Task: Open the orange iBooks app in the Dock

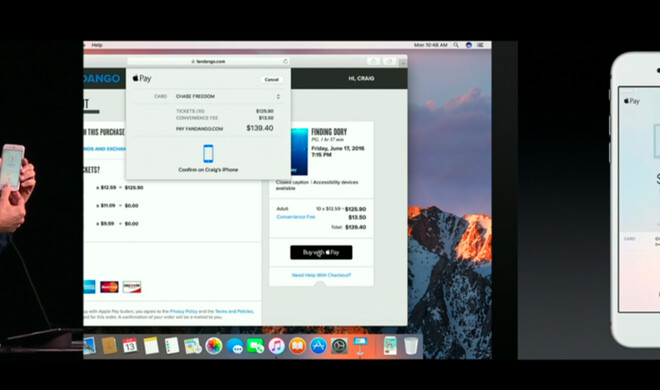Action: point(298,346)
